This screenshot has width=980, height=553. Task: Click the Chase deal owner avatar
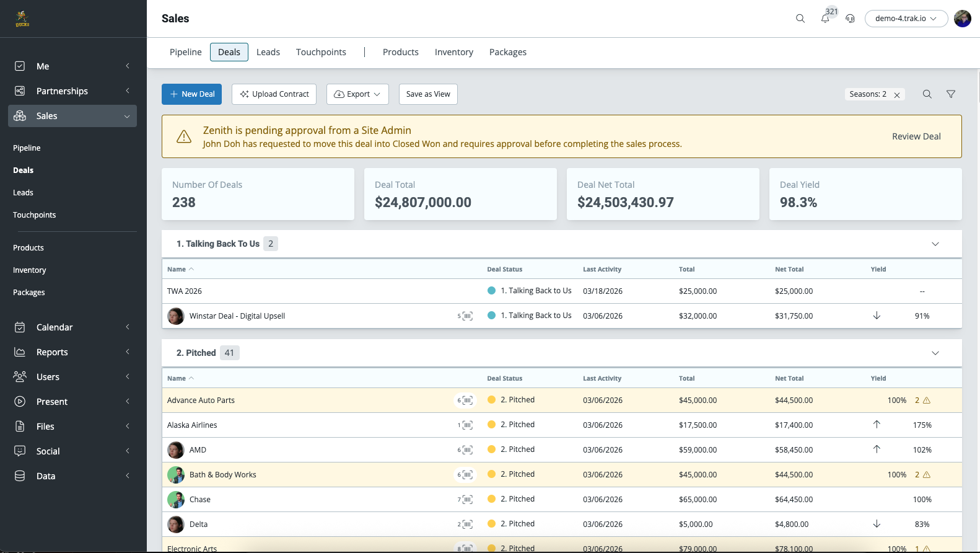tap(176, 500)
